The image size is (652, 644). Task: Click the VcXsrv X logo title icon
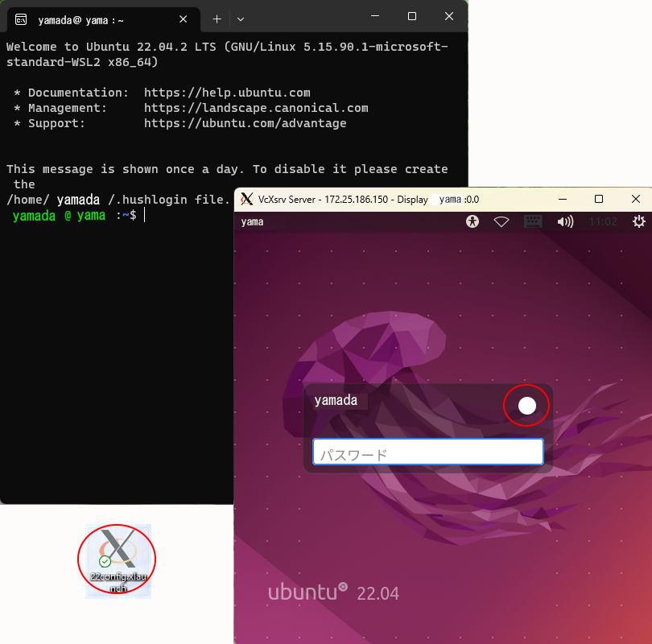click(x=246, y=199)
